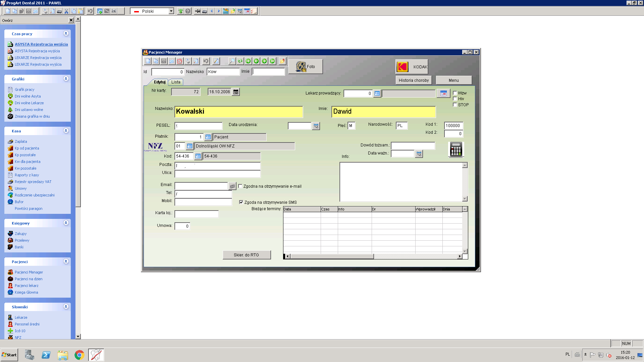Open Grafik pracy in sidebar

24,89
